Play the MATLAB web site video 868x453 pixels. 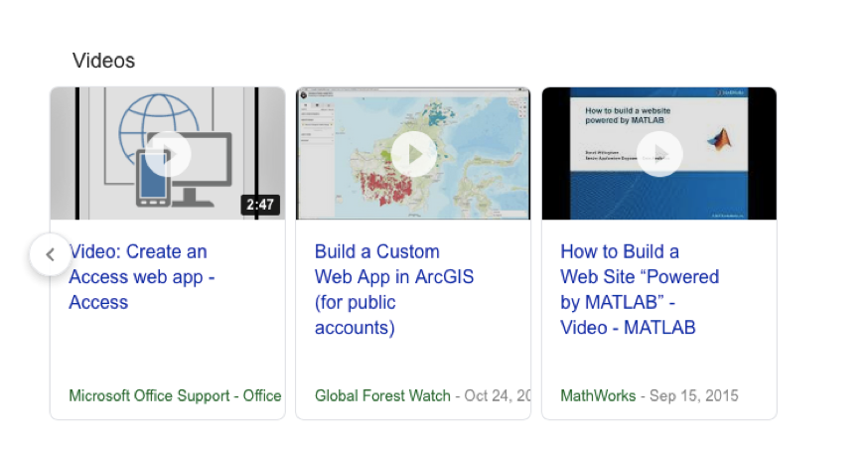(659, 154)
